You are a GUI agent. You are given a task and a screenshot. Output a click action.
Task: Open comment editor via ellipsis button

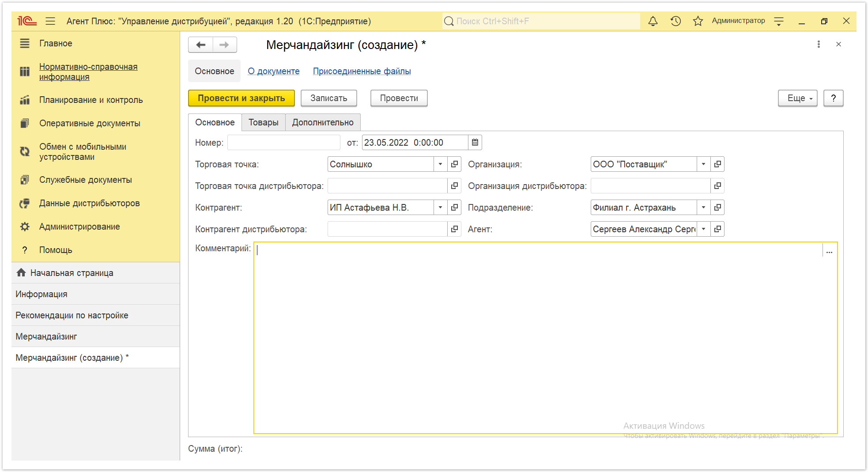829,251
